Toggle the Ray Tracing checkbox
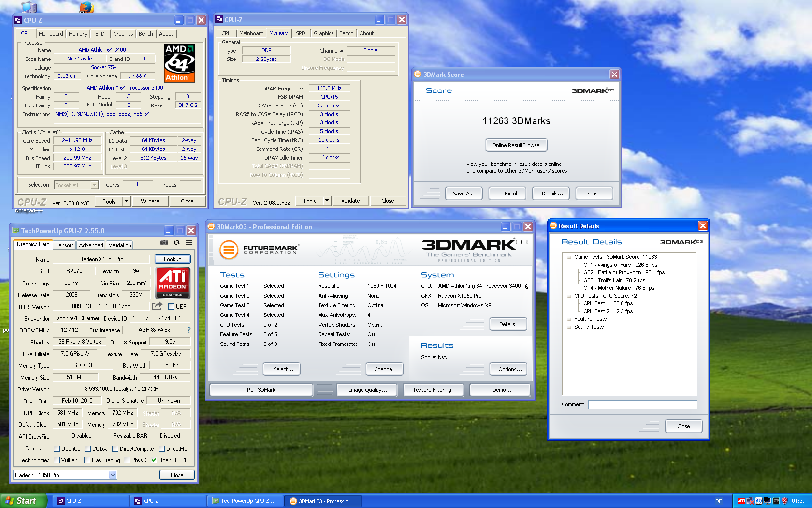This screenshot has height=508, width=812. [x=87, y=460]
